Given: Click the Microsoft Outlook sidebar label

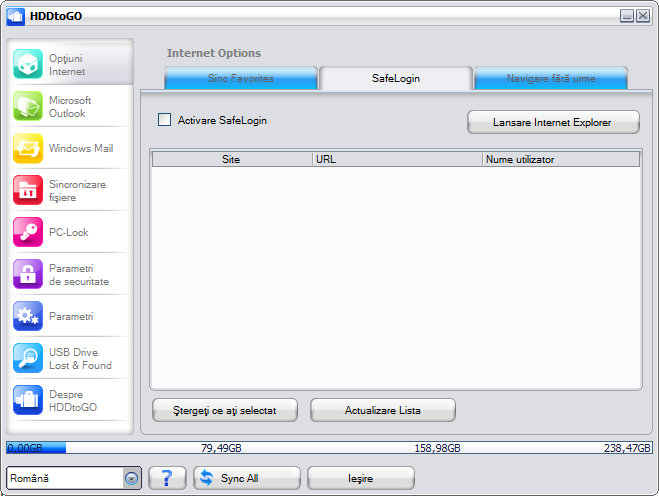Looking at the screenshot, I should [x=70, y=107].
